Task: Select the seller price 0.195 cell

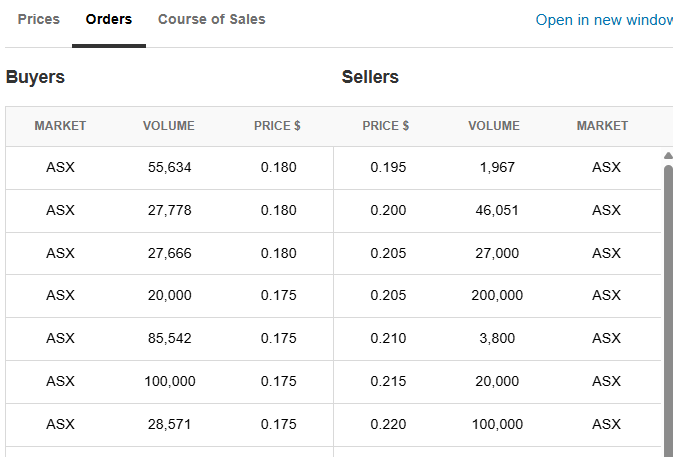Action: (388, 168)
